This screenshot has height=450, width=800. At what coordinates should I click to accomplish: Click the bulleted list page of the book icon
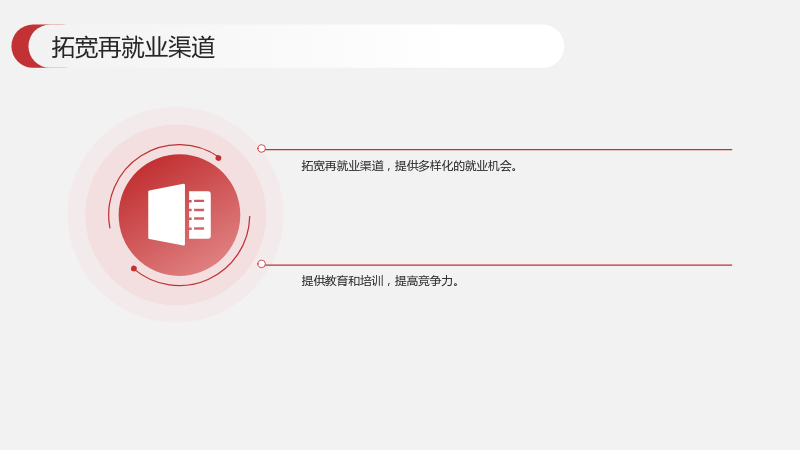point(199,215)
